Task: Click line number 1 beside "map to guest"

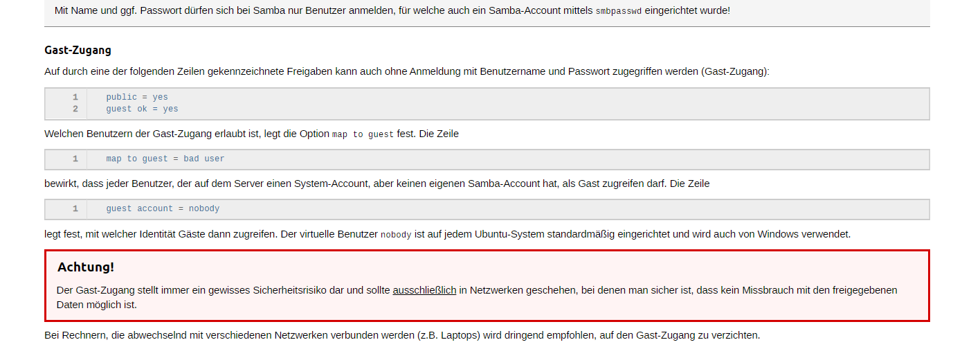Action: (x=75, y=159)
